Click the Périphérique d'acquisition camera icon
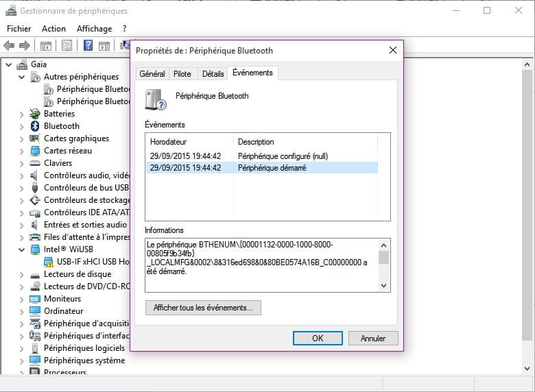535x392 pixels. [35, 323]
